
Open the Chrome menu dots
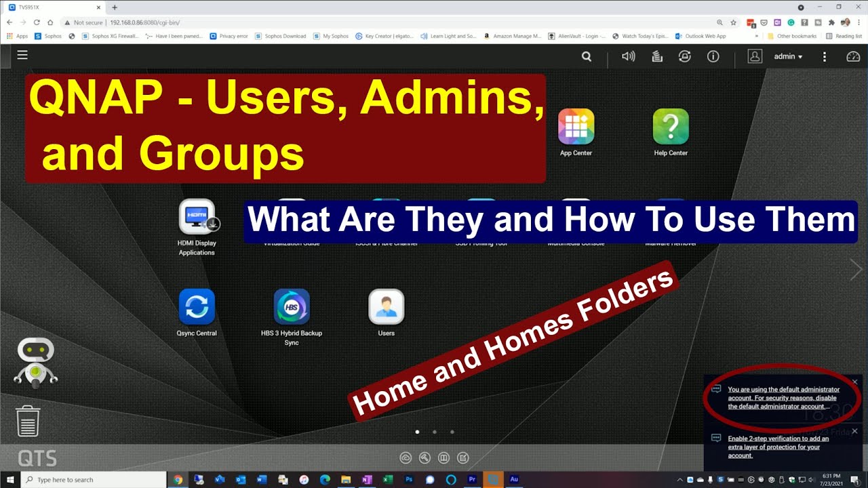tap(859, 22)
